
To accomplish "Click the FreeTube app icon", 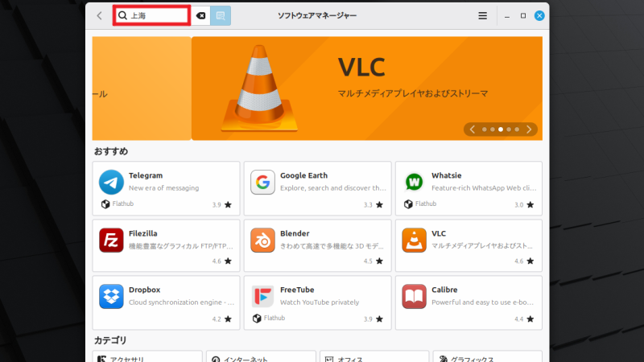I will click(x=263, y=296).
